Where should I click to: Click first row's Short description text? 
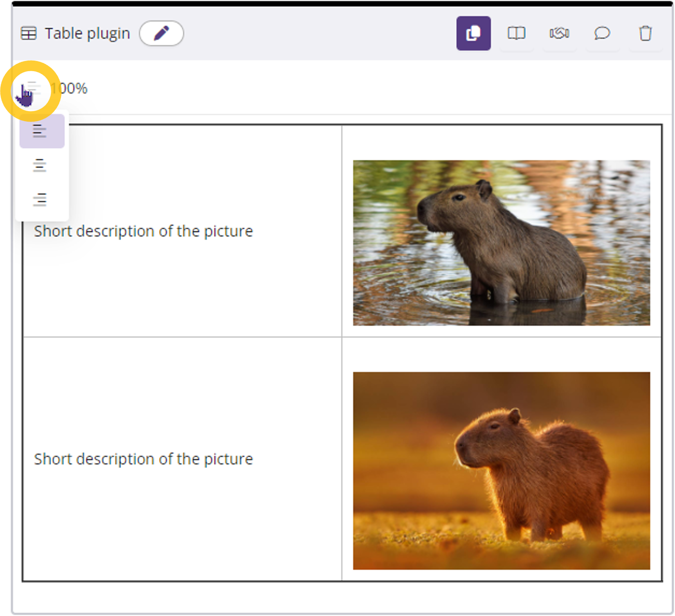(x=143, y=231)
